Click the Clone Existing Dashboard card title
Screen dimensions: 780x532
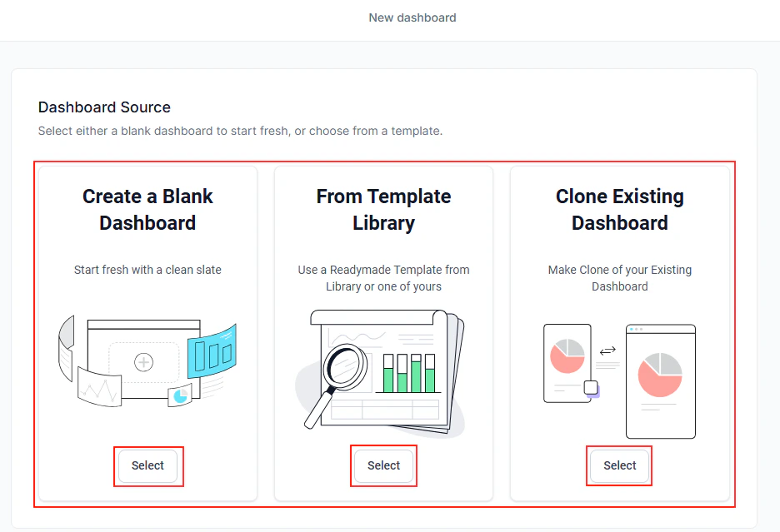point(619,209)
